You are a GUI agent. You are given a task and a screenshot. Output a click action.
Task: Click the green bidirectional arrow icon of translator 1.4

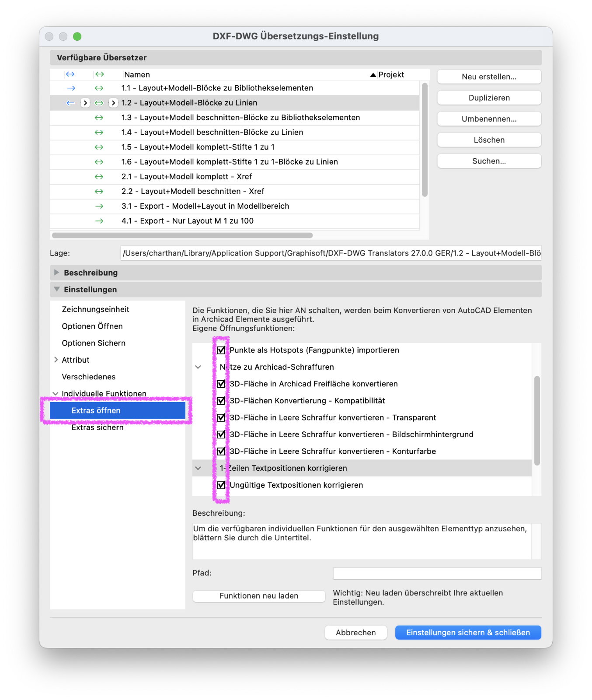coord(99,132)
